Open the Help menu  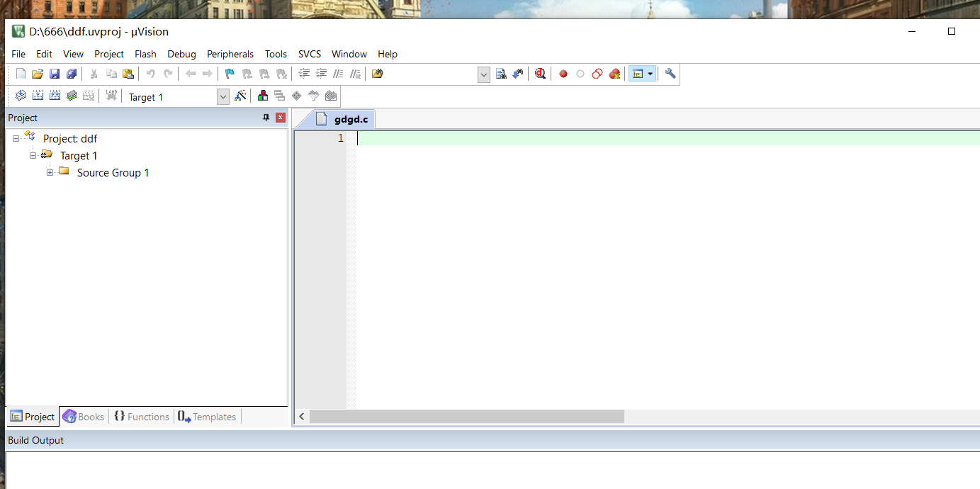[x=388, y=54]
